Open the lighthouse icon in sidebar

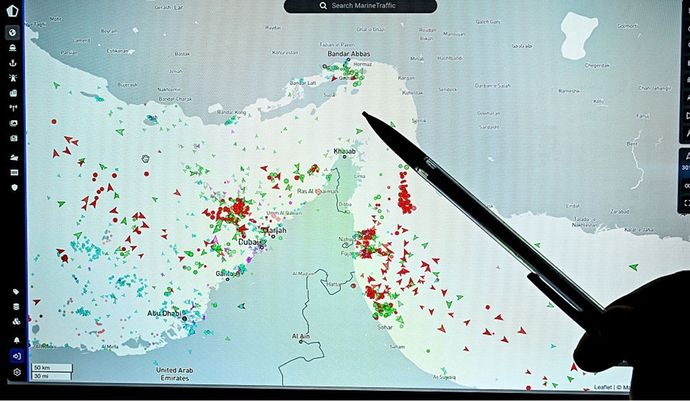pos(13,78)
